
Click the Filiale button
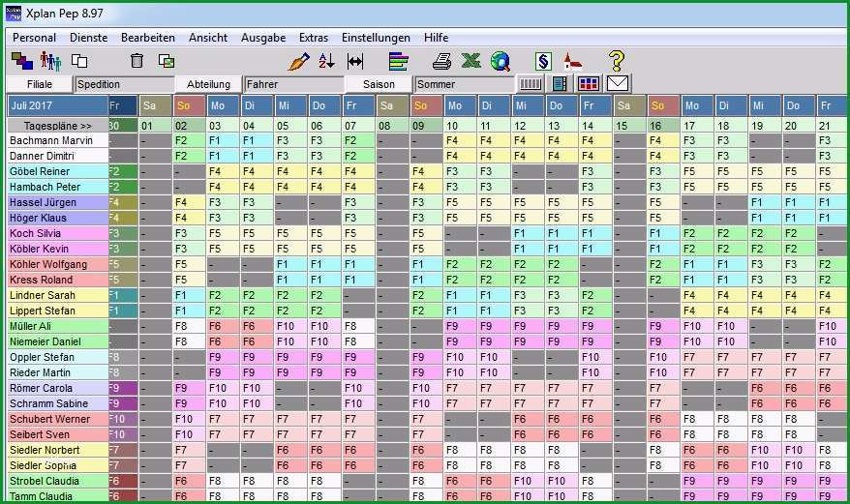click(39, 84)
